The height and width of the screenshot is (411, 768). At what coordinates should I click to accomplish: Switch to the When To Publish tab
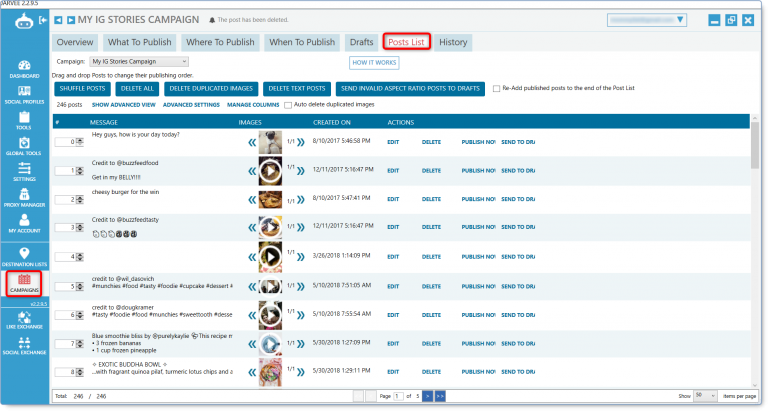(x=302, y=42)
